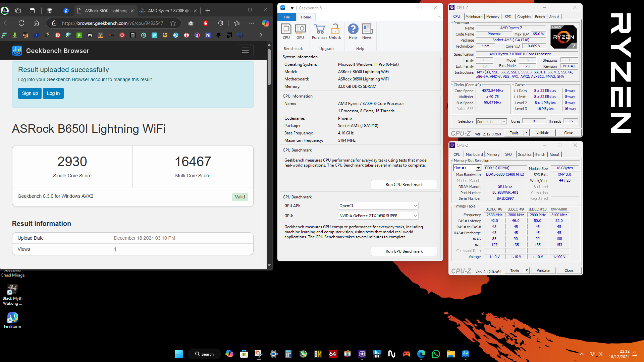Switch to the AMD Ryzen 7 8700F browser tab
This screenshot has width=644, height=362.
pyautogui.click(x=169, y=11)
